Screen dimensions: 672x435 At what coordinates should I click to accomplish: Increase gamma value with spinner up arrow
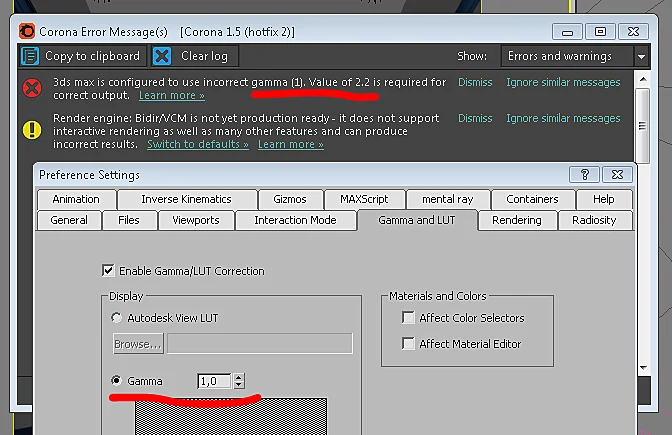tap(239, 377)
